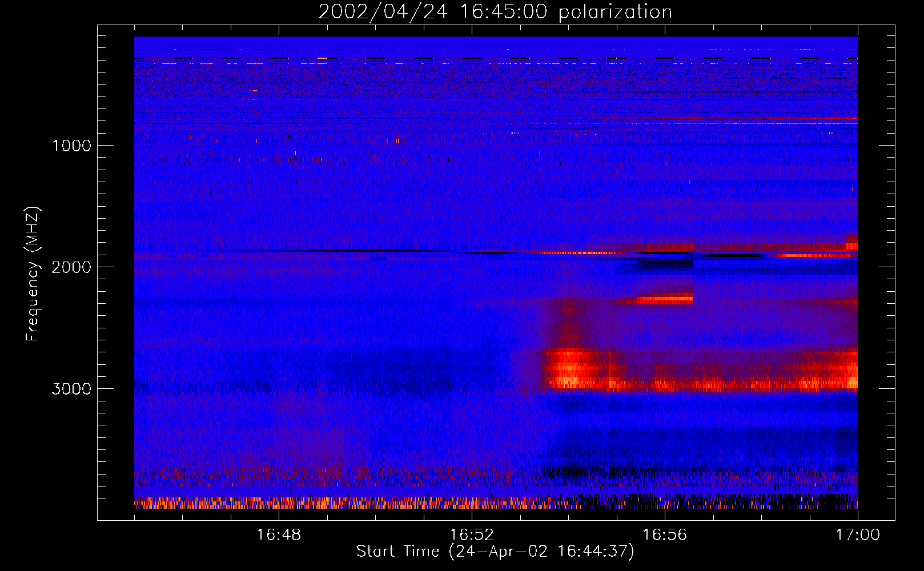The image size is (924, 571).
Task: Click the 16:48 time tick label
Action: [279, 535]
